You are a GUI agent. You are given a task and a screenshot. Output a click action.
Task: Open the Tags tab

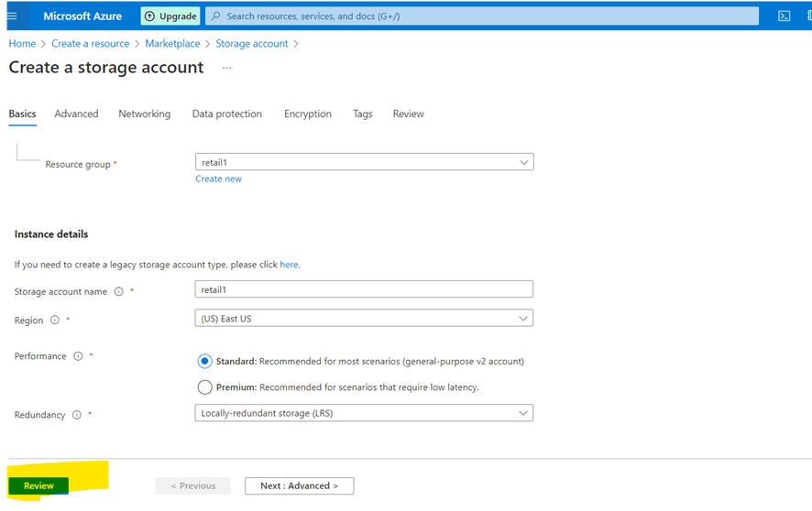click(363, 114)
